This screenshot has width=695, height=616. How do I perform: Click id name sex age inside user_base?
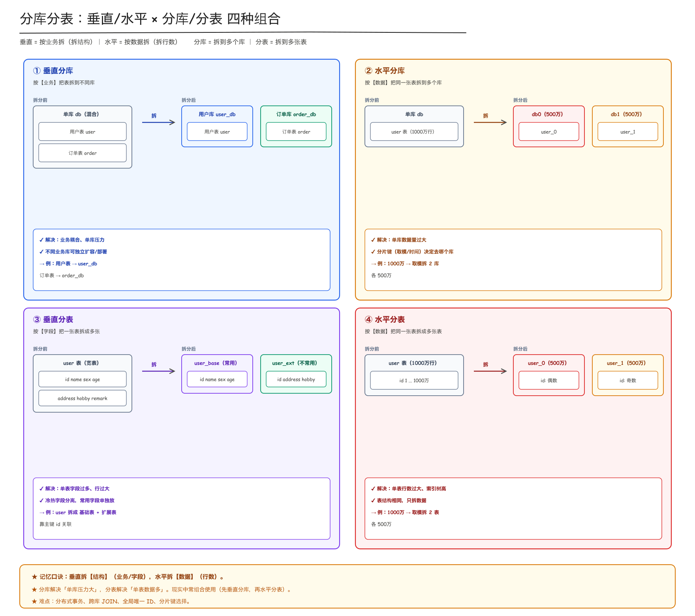click(217, 379)
